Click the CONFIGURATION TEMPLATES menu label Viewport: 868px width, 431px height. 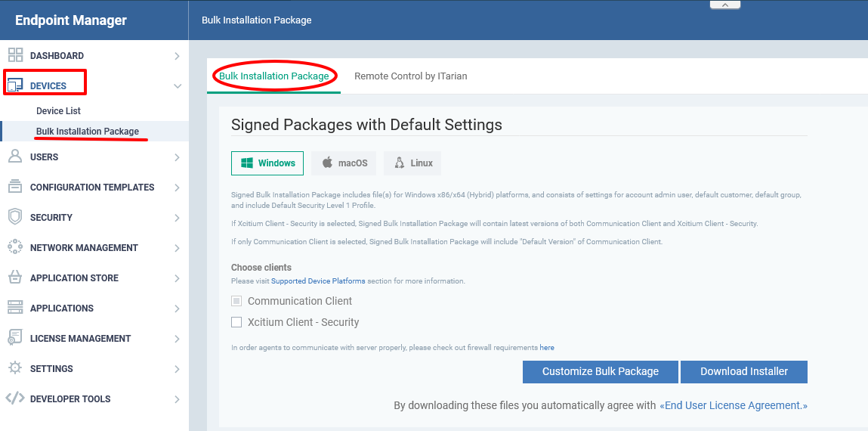pyautogui.click(x=92, y=188)
